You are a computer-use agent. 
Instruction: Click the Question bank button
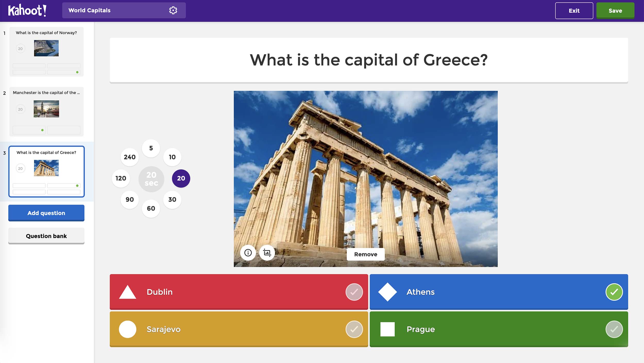point(46,235)
